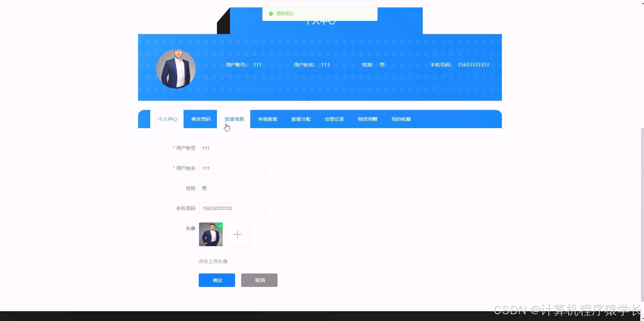Click the blue square icon left of tab bar

coord(144,119)
